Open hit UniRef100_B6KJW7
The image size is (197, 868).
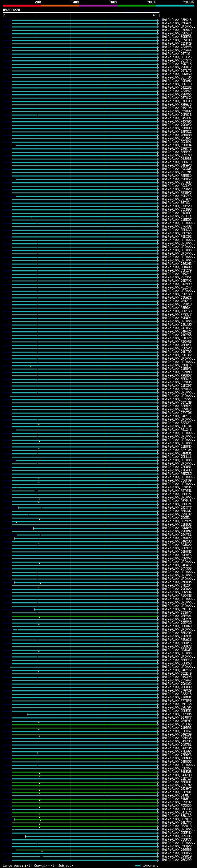point(177,511)
